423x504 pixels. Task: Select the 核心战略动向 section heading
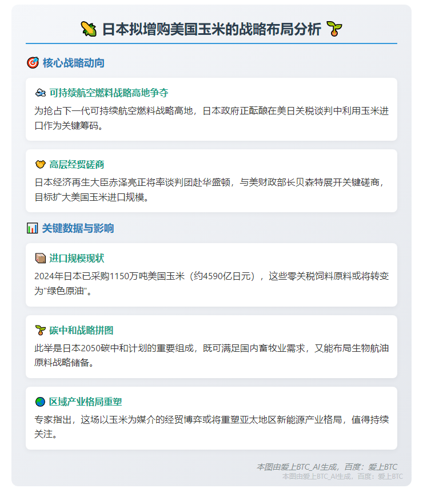tap(74, 63)
